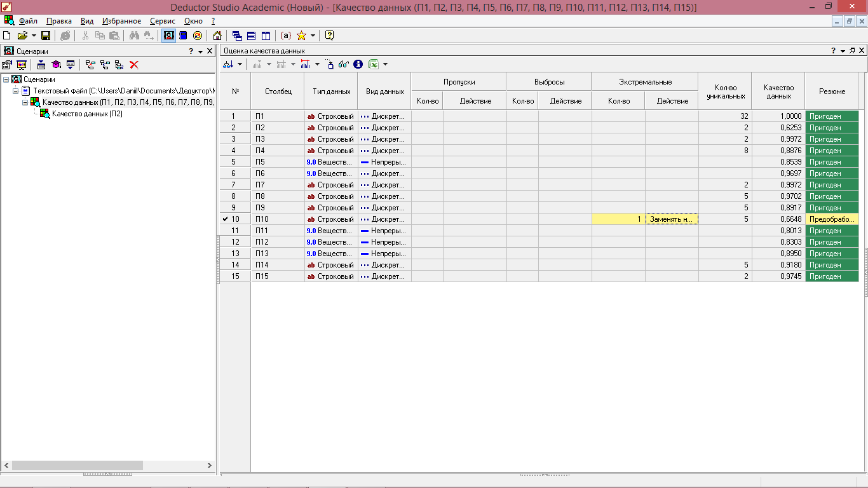Click the glasses view icon

pos(344,64)
